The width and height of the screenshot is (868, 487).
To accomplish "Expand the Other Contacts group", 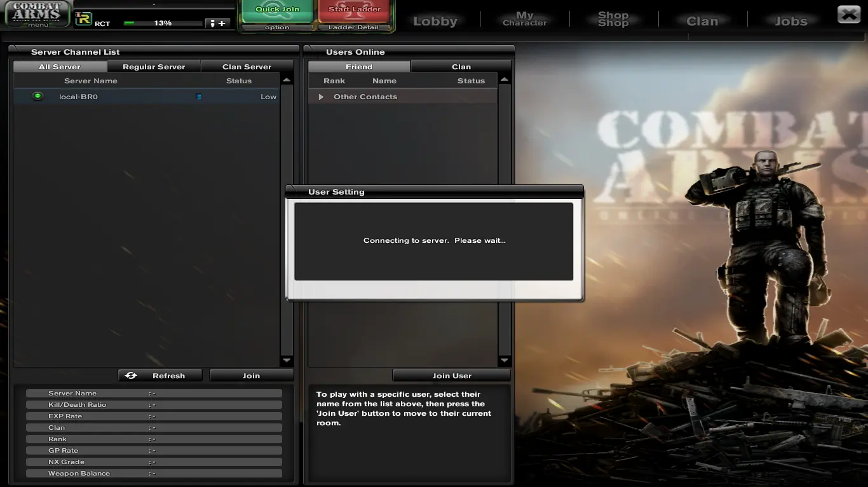I will pyautogui.click(x=321, y=97).
